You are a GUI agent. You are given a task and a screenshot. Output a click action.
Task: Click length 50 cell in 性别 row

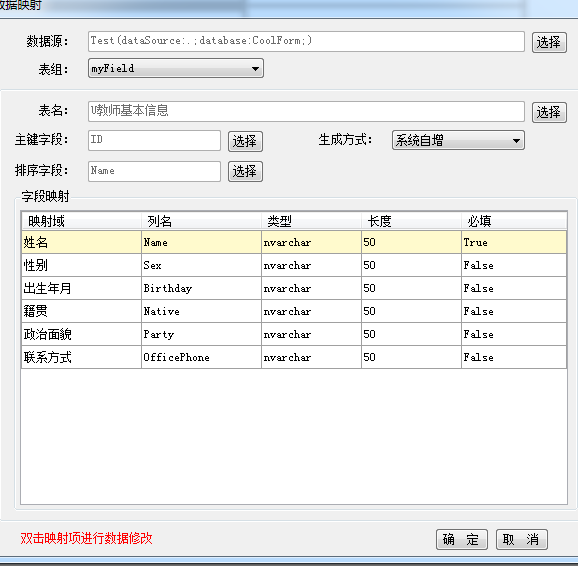(x=411, y=265)
